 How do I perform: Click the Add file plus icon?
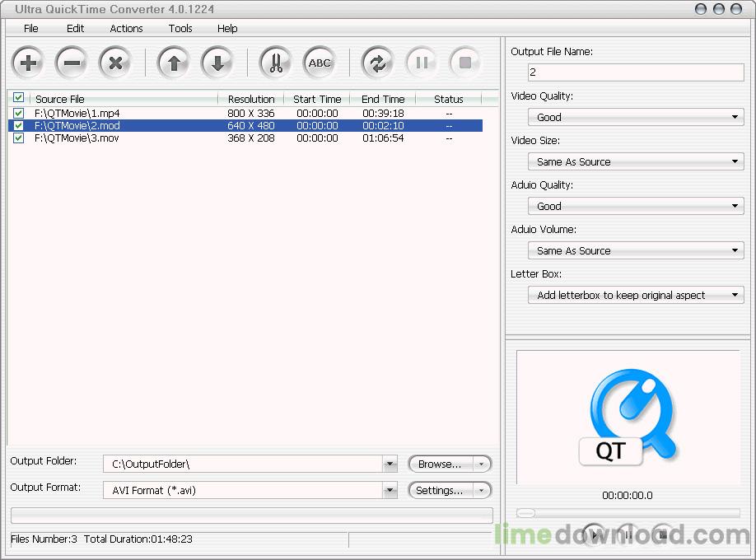(28, 63)
